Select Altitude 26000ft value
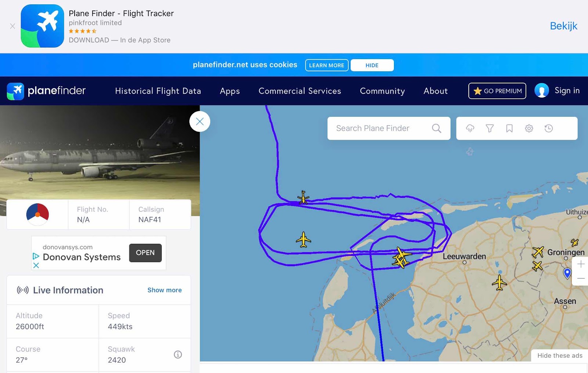Viewport: 588px width, 373px height. point(30,327)
